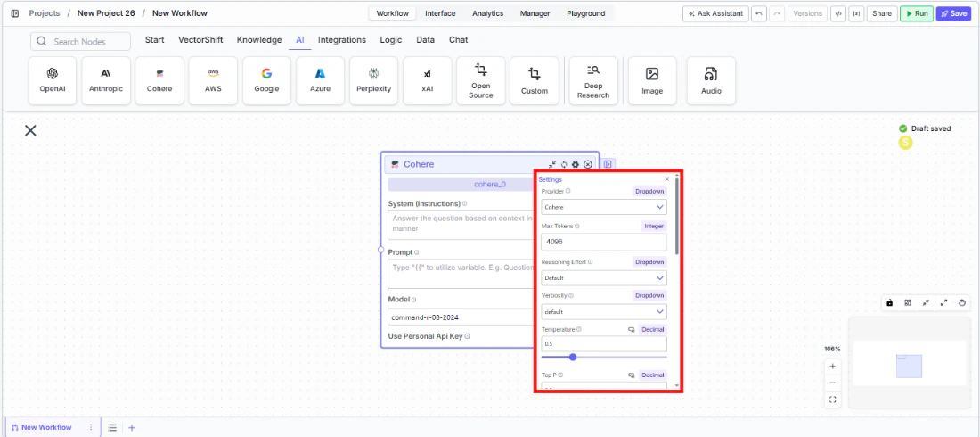Open the list view icon in bottom bar
This screenshot has width=980, height=437.
pyautogui.click(x=112, y=427)
